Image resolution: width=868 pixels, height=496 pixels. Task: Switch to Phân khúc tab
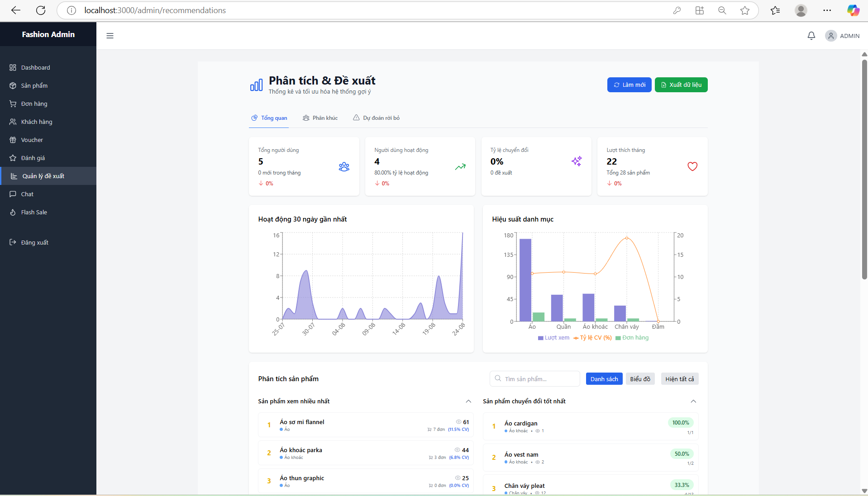320,118
